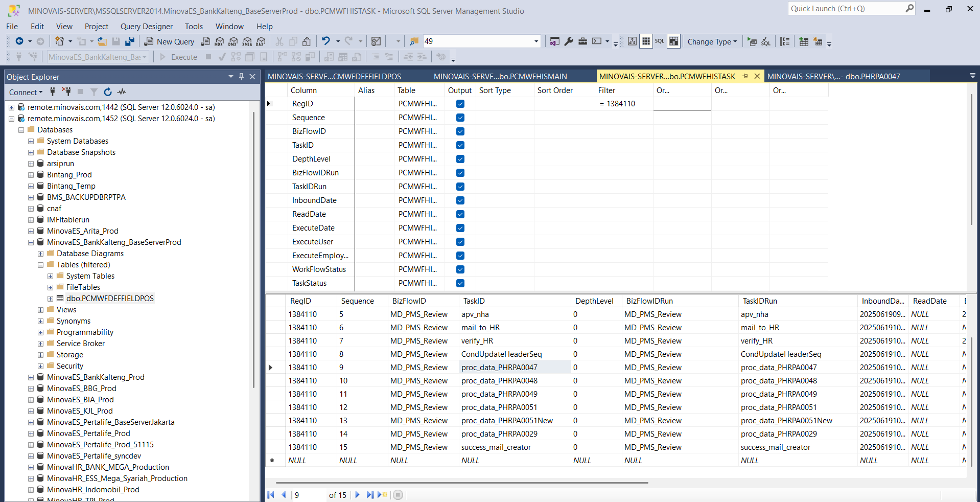Open the Connect dropdown in Object Explorer

[x=26, y=92]
